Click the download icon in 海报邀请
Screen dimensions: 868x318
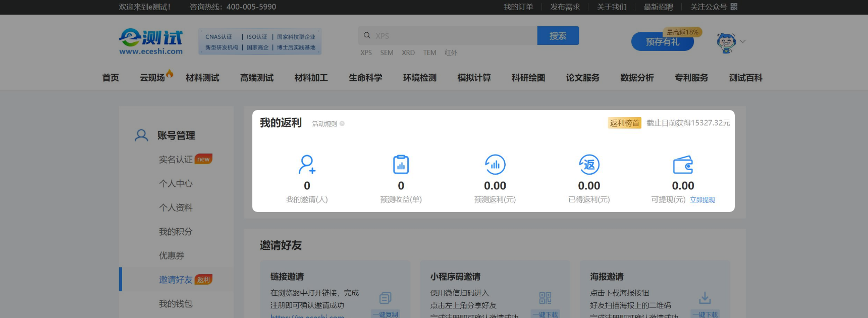704,298
